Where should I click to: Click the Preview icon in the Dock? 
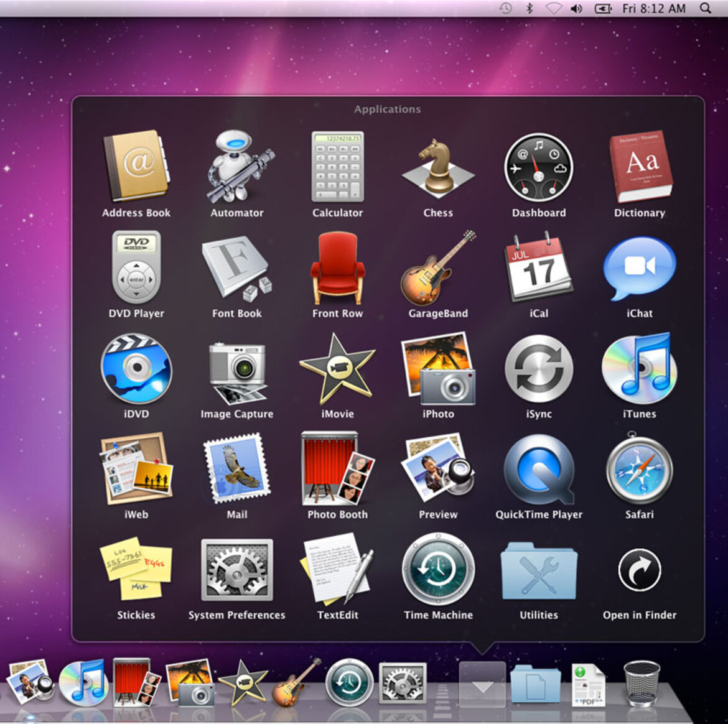tap(30, 683)
